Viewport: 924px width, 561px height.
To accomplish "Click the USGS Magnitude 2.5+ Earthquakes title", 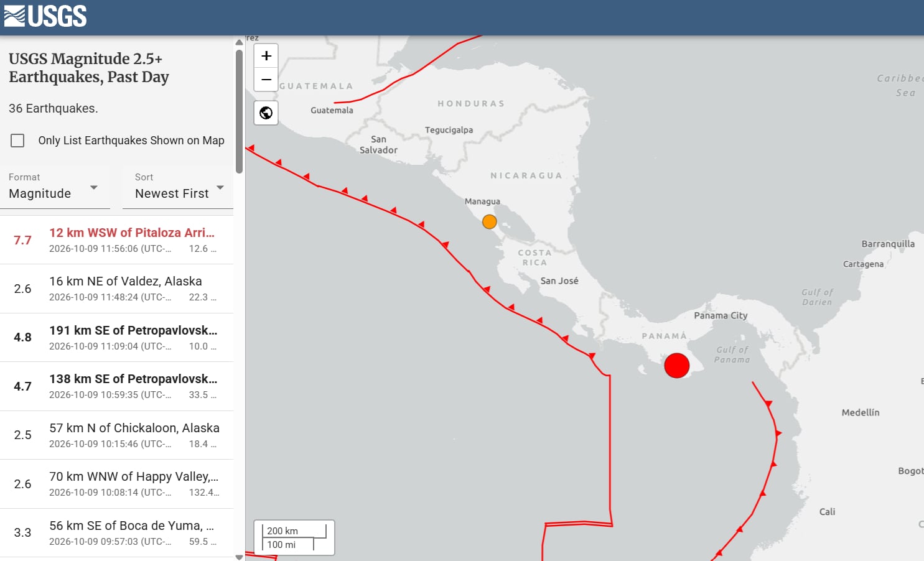I will coord(88,68).
